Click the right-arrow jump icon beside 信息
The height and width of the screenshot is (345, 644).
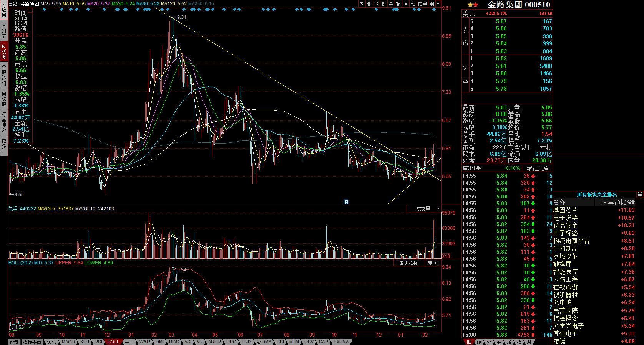pyautogui.click(x=432, y=4)
